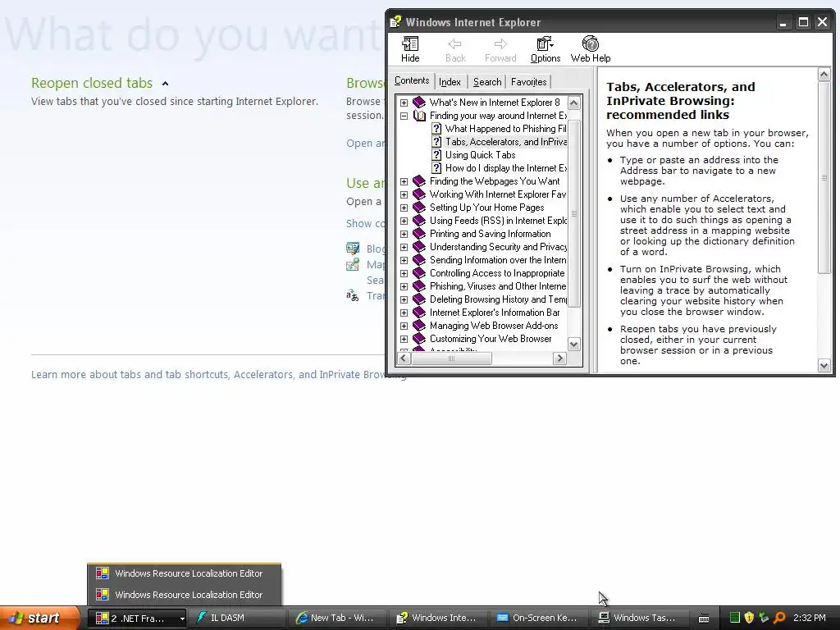
Task: Switch to the Index tab
Action: coord(450,82)
